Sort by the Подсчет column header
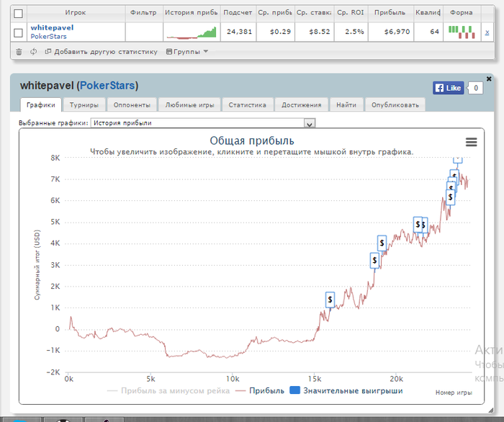Image resolution: width=504 pixels, height=422 pixels. tap(238, 13)
